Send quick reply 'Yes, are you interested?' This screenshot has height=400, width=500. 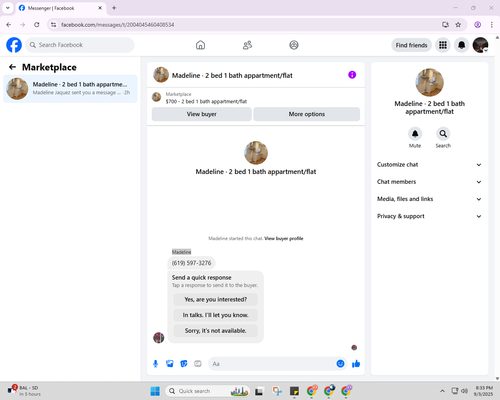[x=216, y=299]
